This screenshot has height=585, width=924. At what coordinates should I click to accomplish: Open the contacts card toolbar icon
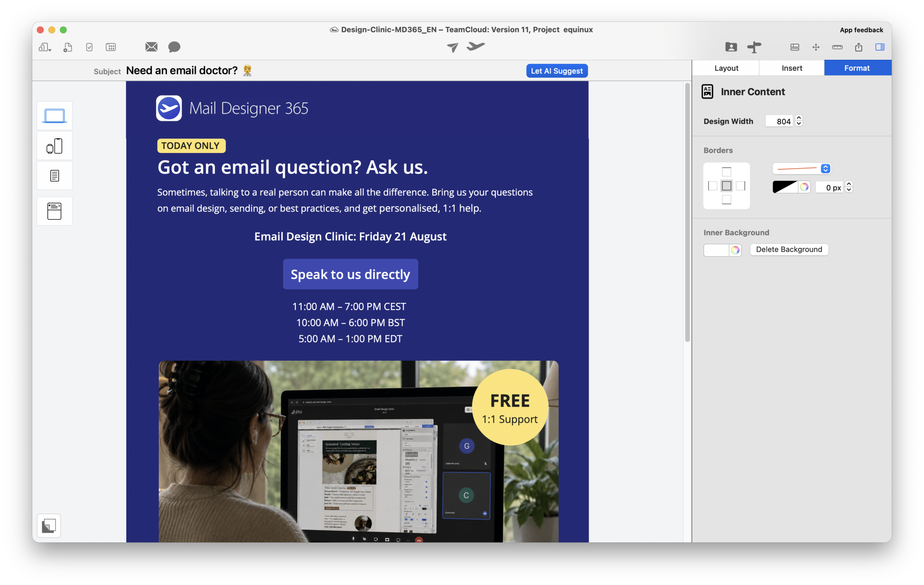(x=731, y=47)
